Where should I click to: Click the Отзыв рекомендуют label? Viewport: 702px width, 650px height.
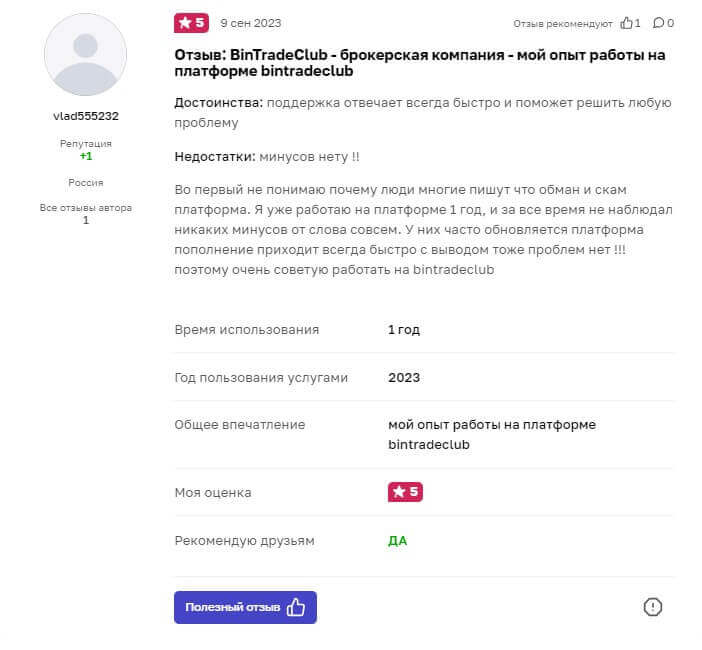tap(563, 23)
